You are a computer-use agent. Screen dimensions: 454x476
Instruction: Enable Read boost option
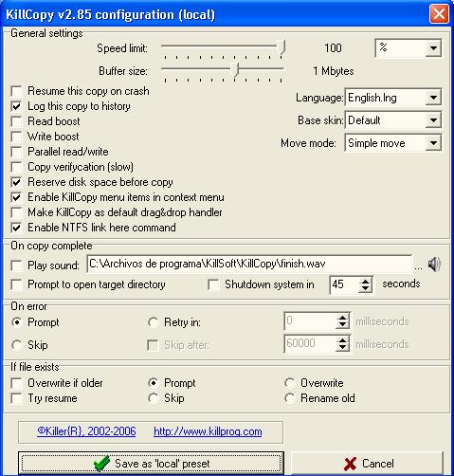[16, 121]
